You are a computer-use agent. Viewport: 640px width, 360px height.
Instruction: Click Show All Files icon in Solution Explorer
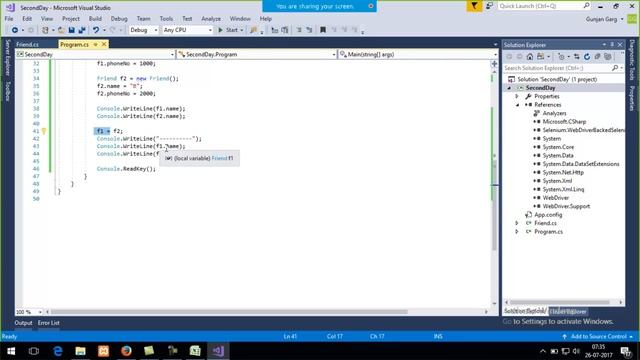(x=608, y=57)
